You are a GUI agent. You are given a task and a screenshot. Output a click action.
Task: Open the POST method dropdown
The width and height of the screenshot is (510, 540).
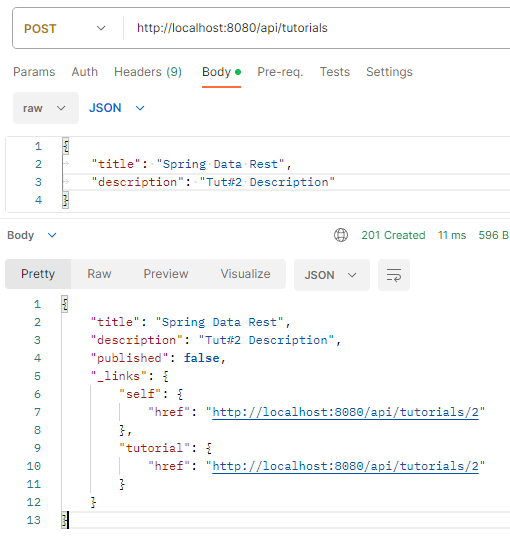tap(65, 28)
